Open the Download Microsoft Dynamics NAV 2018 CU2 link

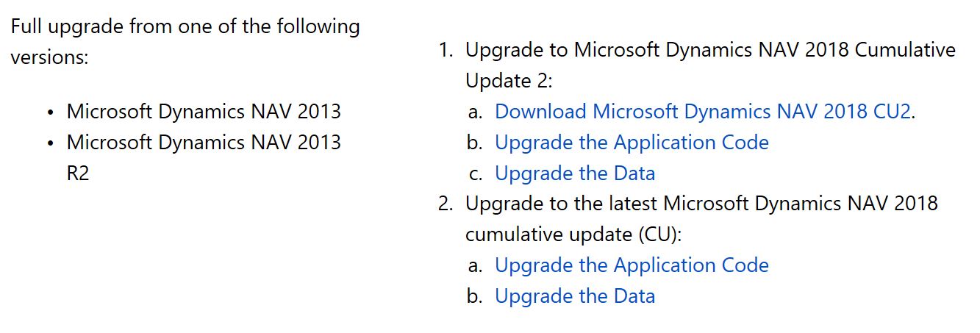(703, 112)
